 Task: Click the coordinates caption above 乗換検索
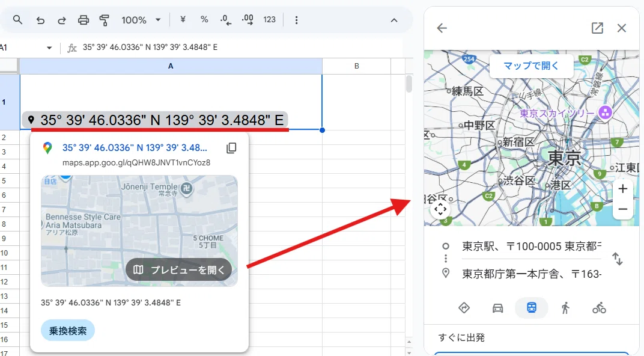coord(111,302)
